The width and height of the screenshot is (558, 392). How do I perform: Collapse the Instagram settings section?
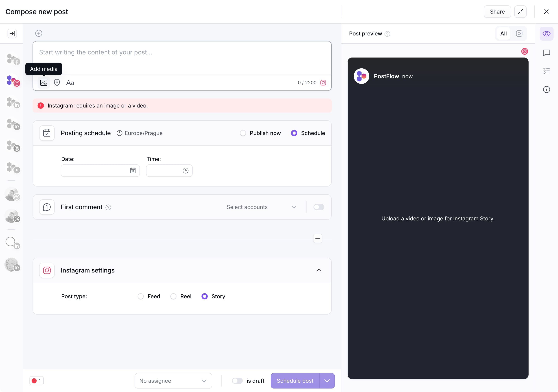click(x=319, y=270)
